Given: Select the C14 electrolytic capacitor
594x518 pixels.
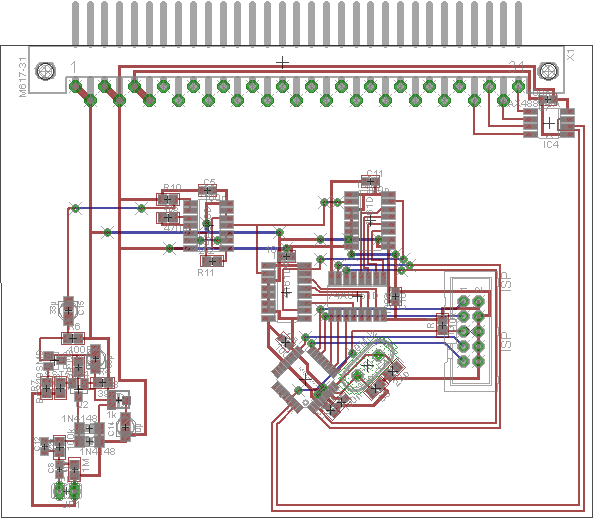Looking at the screenshot, I should coord(125,427).
